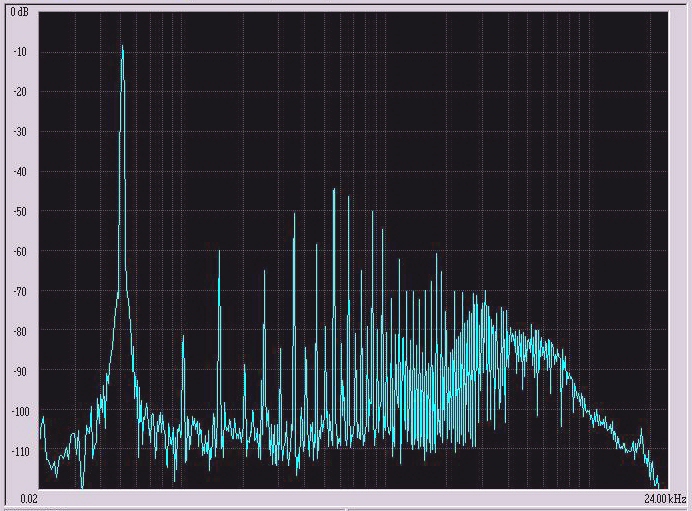Click the -90 axis label
Viewport: 692px width, 511px height.
pyautogui.click(x=20, y=372)
